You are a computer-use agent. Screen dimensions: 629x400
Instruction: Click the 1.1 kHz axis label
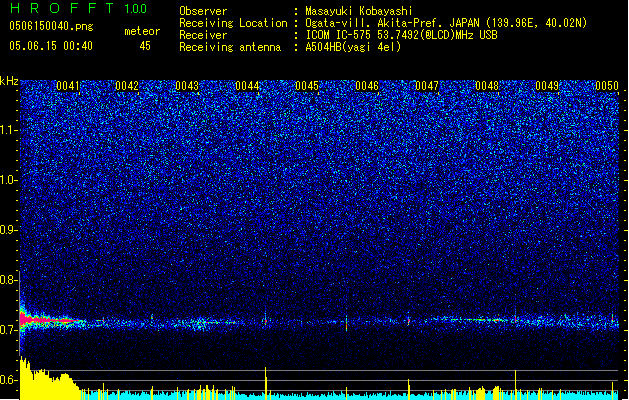8,130
